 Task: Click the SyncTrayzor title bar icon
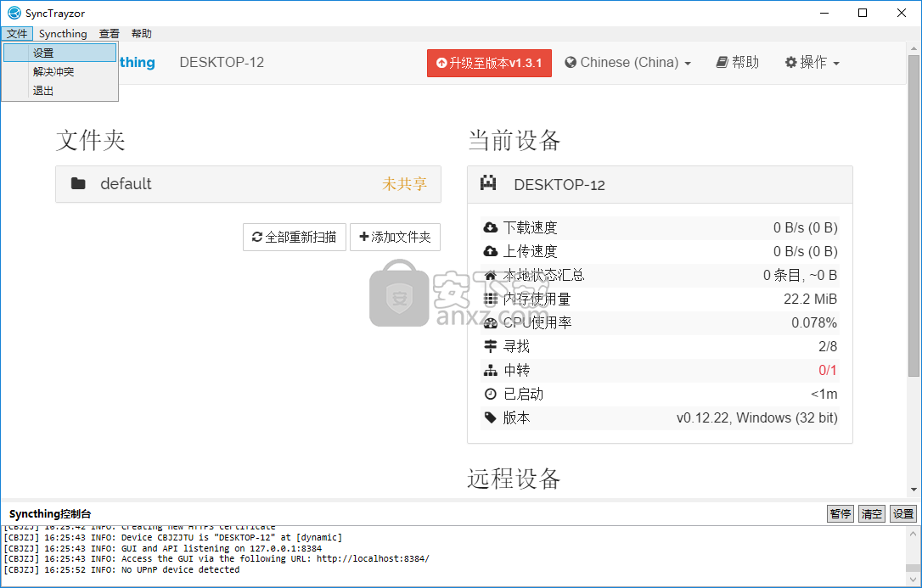tap(14, 13)
